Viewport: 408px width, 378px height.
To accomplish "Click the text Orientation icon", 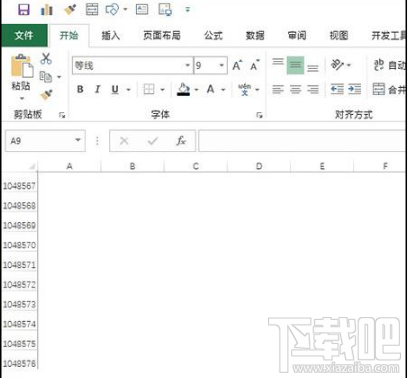I will point(337,65).
